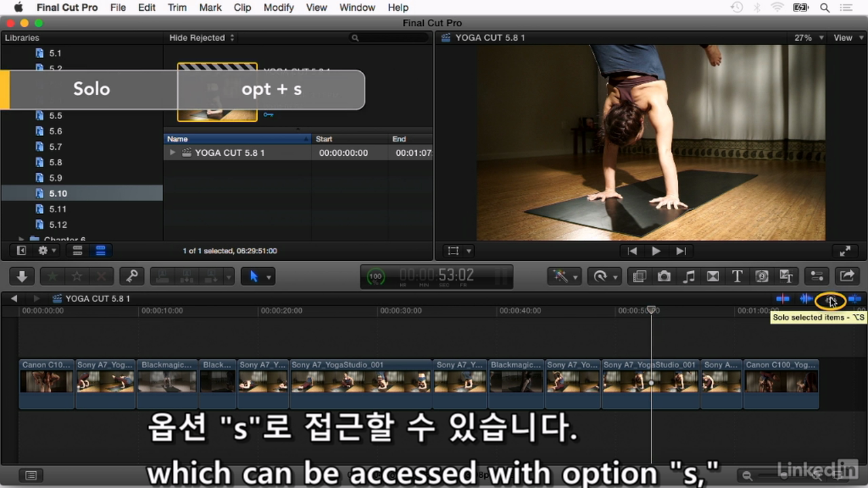This screenshot has width=868, height=488.
Task: Open the Themes Browser
Action: [x=786, y=276]
